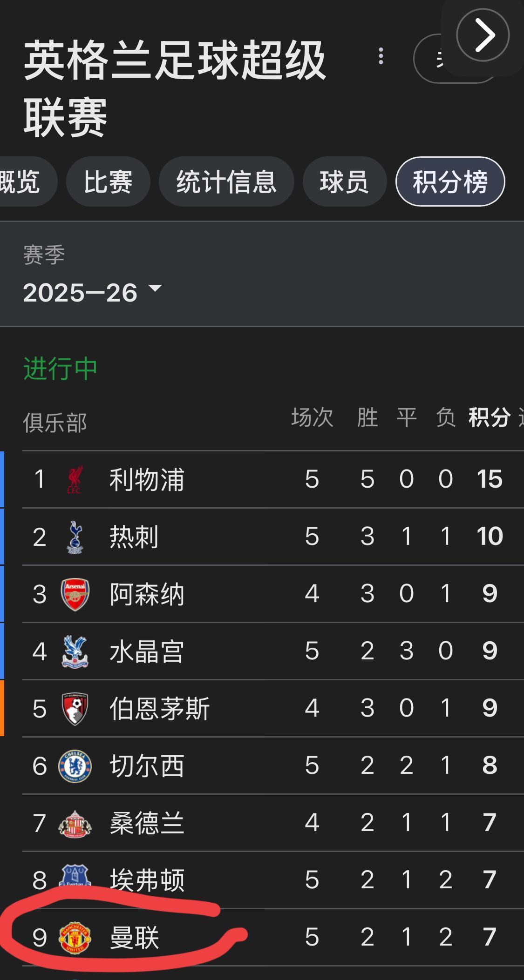Open the 埃弗顿 team name link
Viewport: 524px width, 980px height.
pos(147,880)
